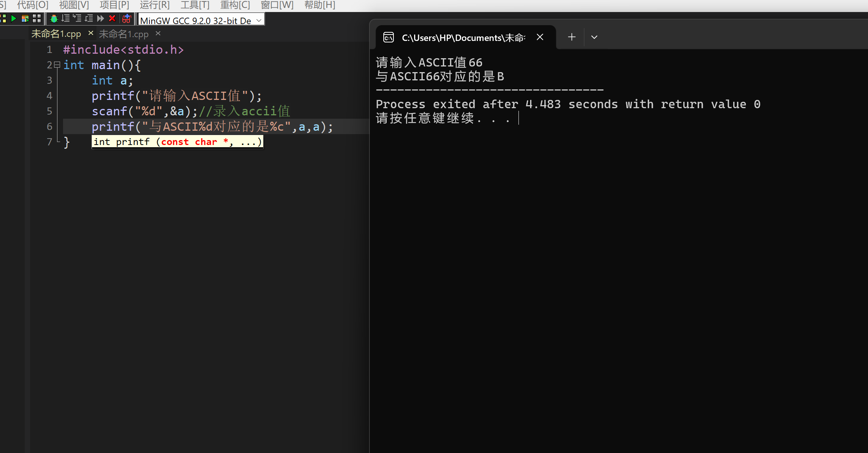The width and height of the screenshot is (868, 453).
Task: Click the Compile and Run icon
Action: (x=25, y=18)
